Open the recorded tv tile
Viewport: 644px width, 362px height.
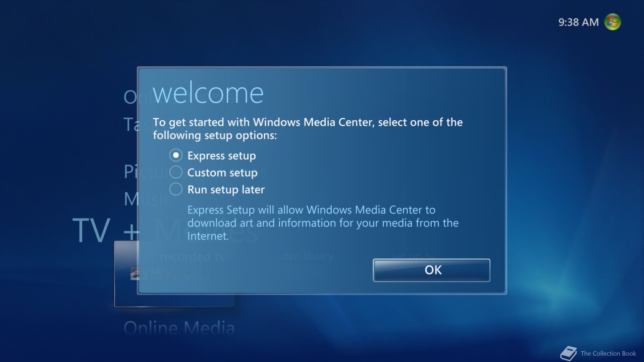tap(192, 257)
